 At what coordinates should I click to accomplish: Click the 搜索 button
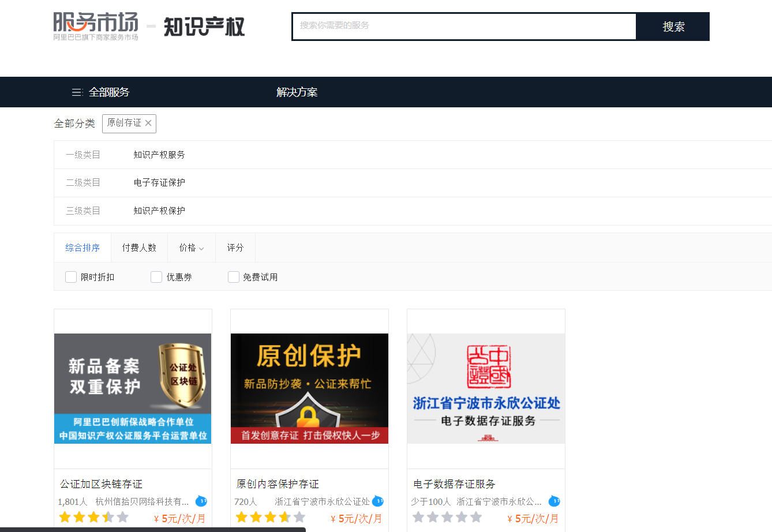673,27
